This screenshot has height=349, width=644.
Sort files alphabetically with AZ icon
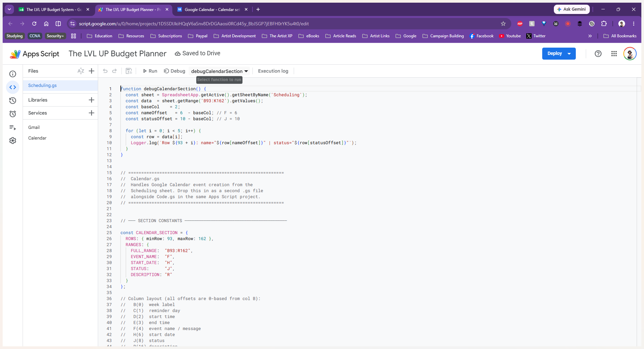pos(81,71)
